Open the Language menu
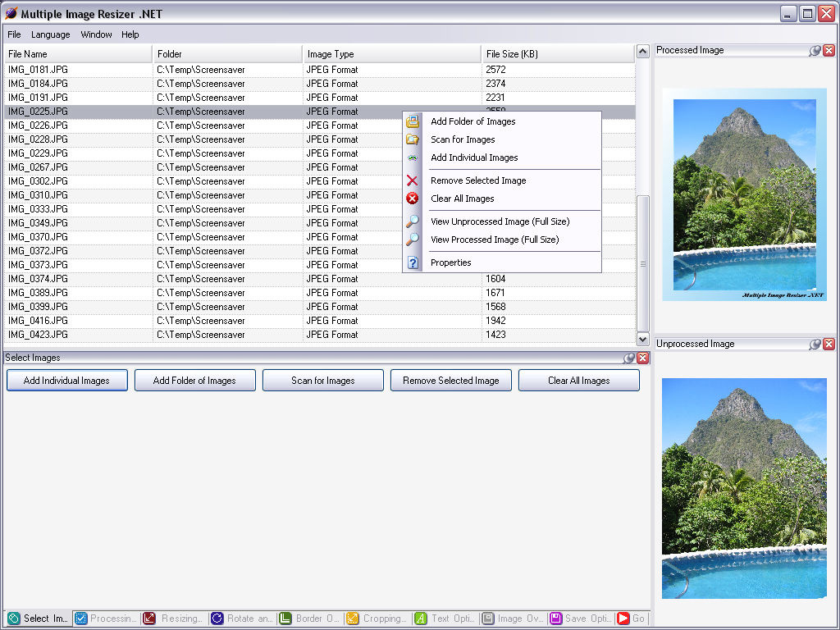840x630 pixels. click(x=51, y=34)
